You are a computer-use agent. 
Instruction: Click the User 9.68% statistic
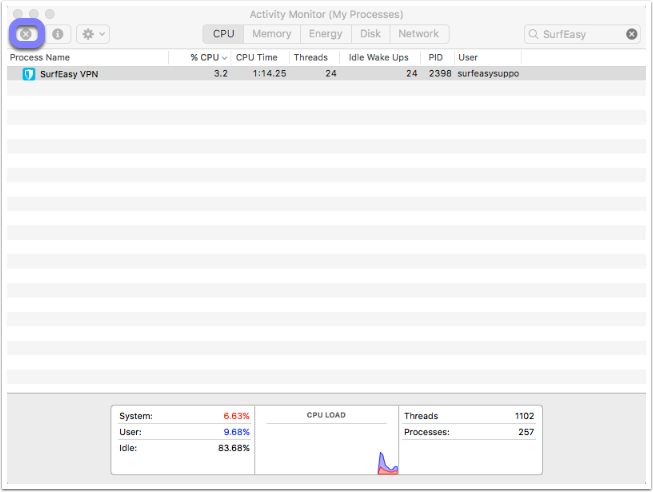point(184,432)
